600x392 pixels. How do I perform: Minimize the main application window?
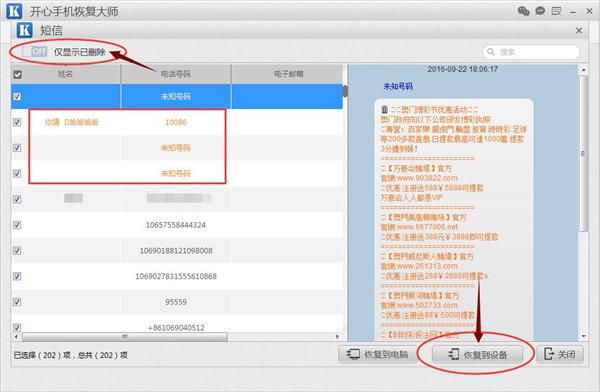coord(573,12)
